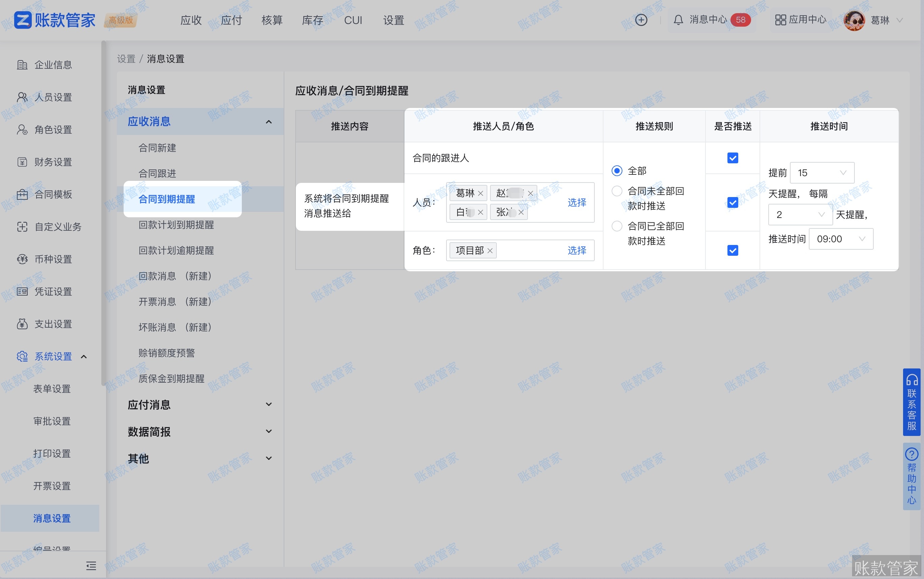Open the 帮助中心 question mark icon
Image resolution: width=924 pixels, height=579 pixels.
(x=912, y=454)
